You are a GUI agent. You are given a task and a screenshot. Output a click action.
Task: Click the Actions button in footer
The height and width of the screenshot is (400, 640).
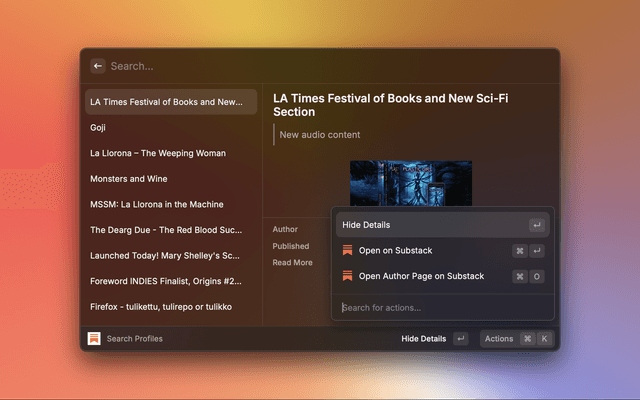point(499,339)
